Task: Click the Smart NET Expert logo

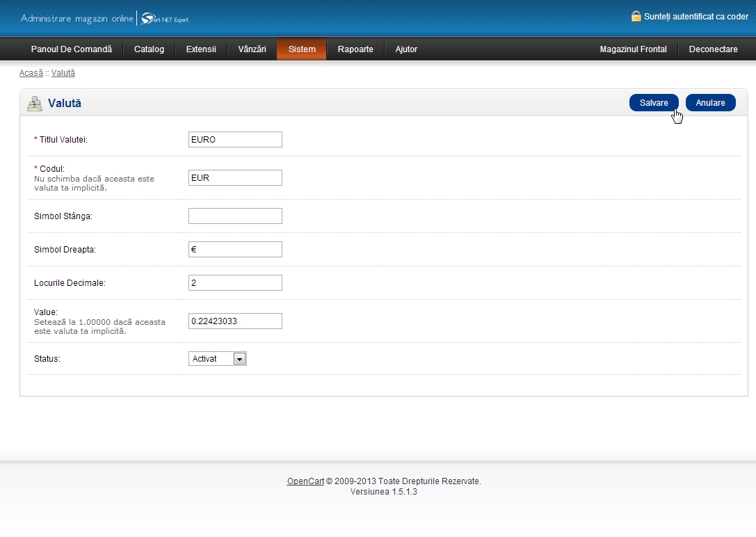Action: tap(165, 19)
